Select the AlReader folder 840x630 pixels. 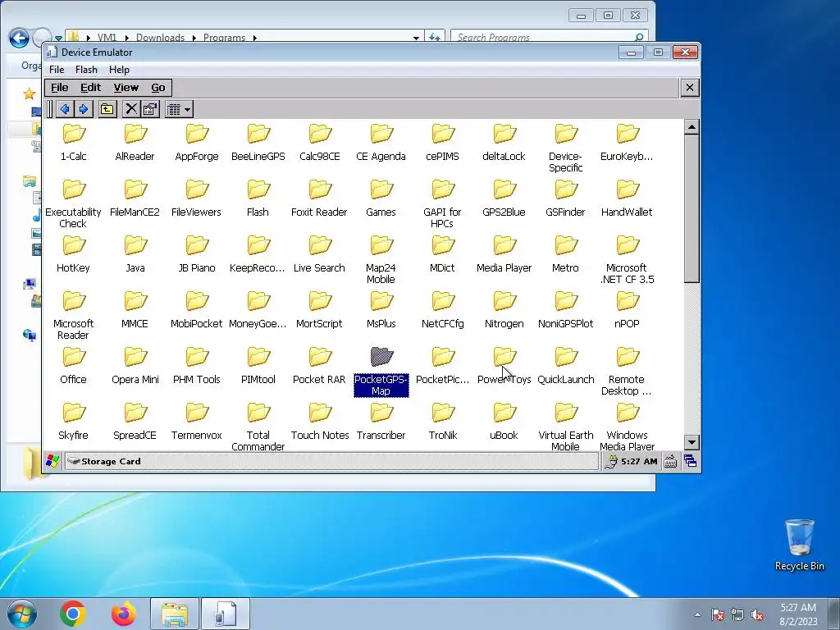pyautogui.click(x=135, y=142)
